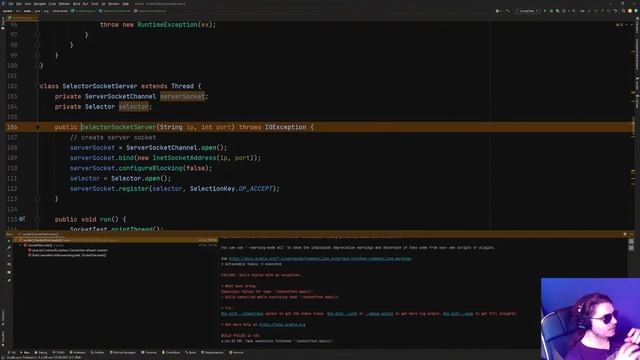640x360 pixels.
Task: Open the Window menu
Action: 113,4
